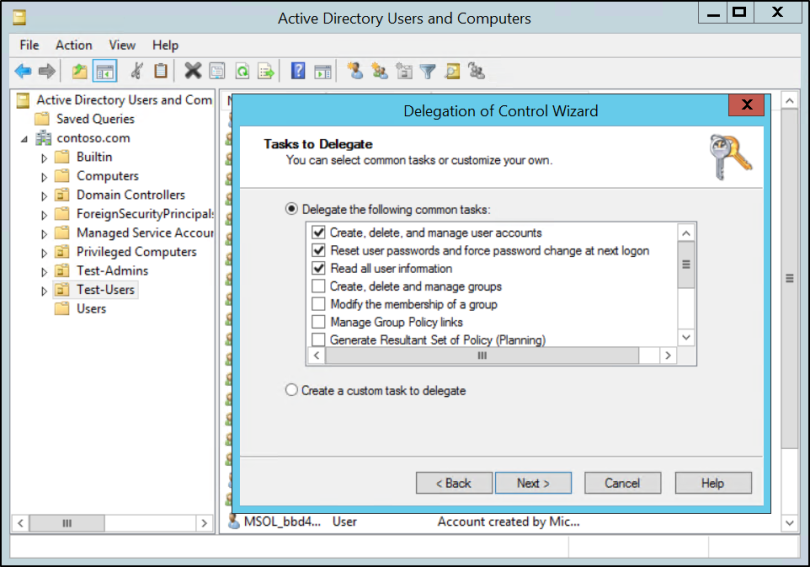Check Create, delete and manage groups

tap(319, 286)
